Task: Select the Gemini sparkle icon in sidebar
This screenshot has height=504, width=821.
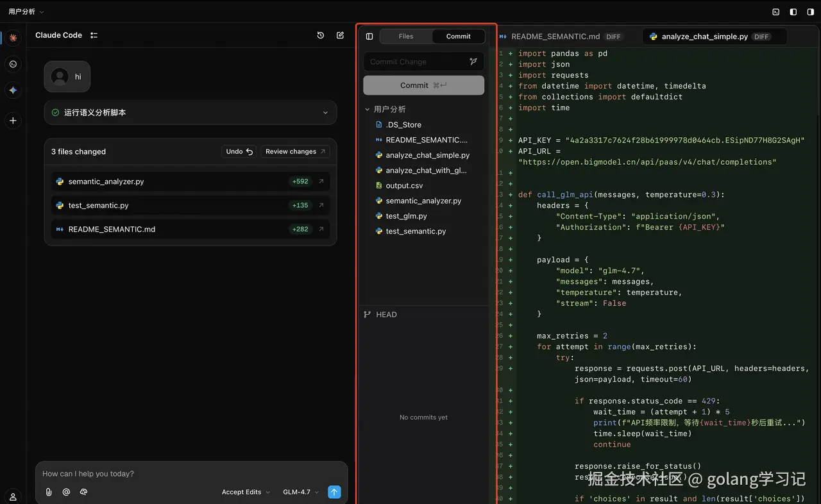Action: point(13,90)
